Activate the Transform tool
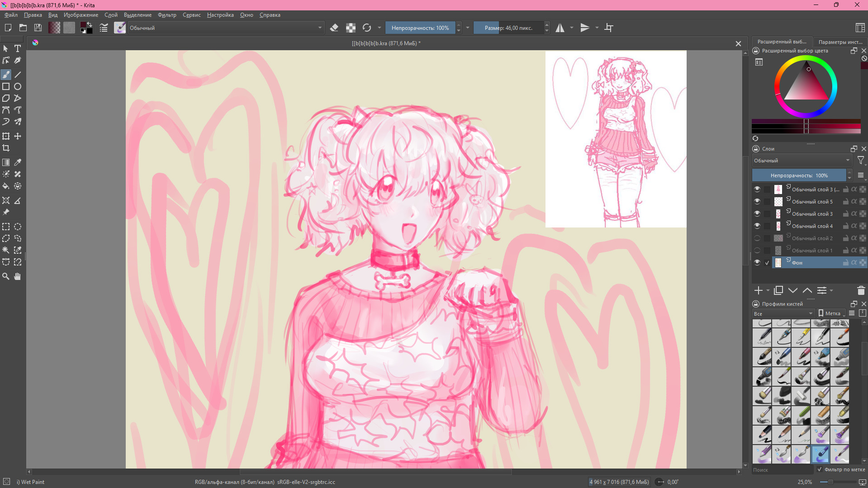Screen dimensions: 868x488 pyautogui.click(x=6, y=136)
